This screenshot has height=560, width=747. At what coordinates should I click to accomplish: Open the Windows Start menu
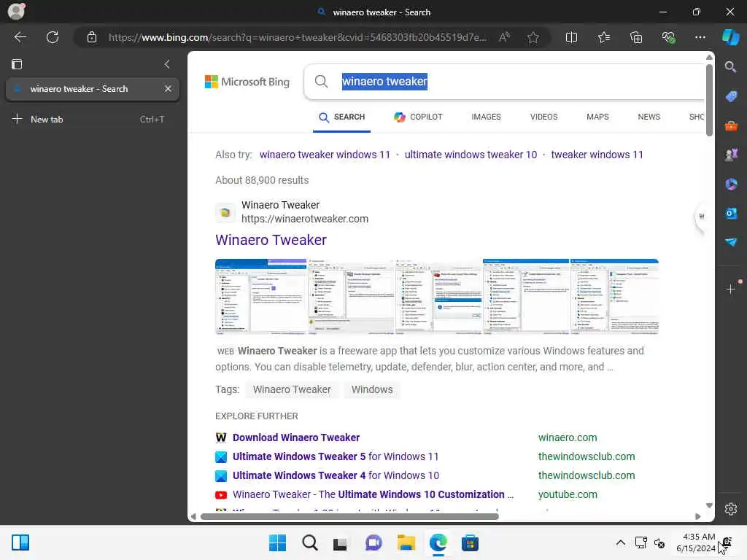(277, 542)
